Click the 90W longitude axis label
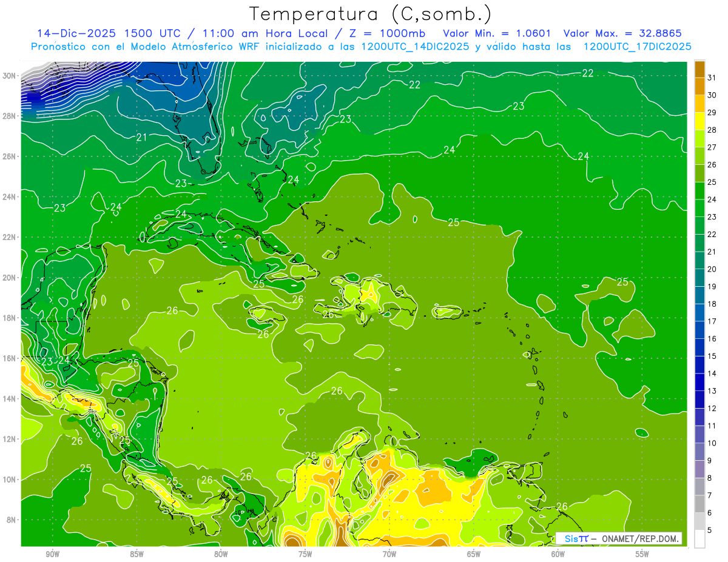Image resolution: width=728 pixels, height=562 pixels. (x=53, y=554)
